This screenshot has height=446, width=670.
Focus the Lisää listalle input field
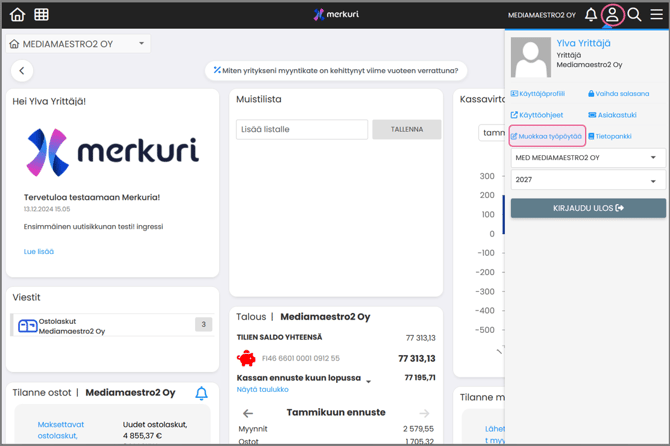pos(302,130)
